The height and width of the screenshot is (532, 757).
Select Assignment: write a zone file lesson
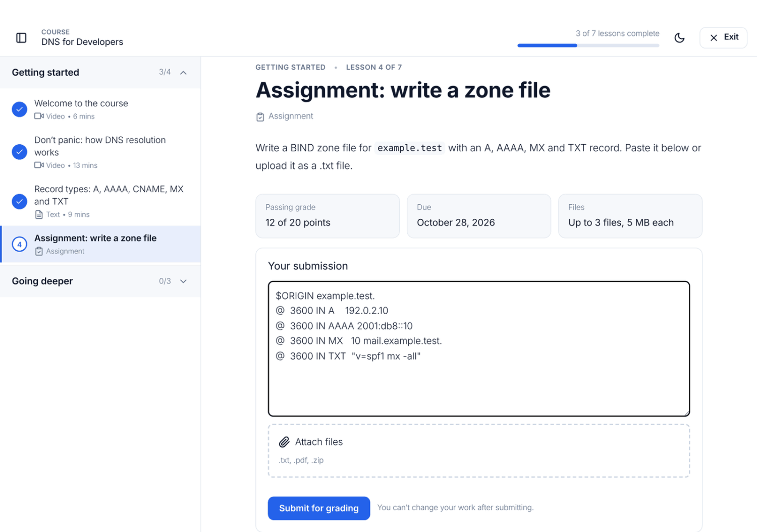click(x=100, y=244)
